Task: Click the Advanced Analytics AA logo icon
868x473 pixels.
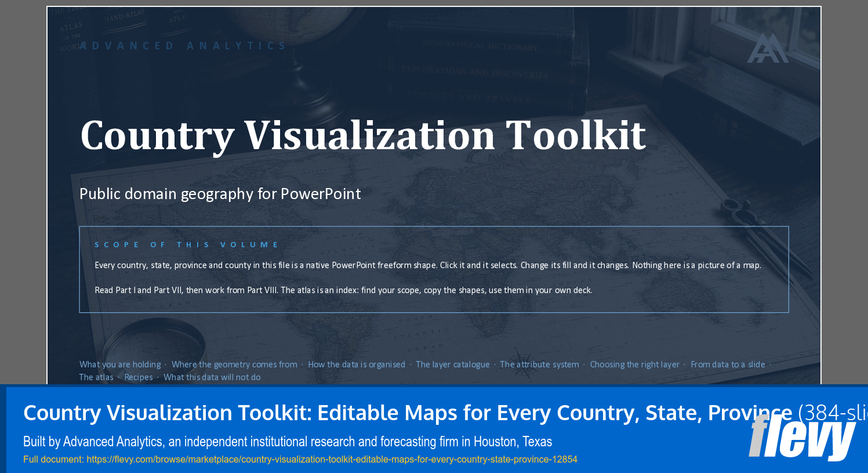Action: (768, 48)
